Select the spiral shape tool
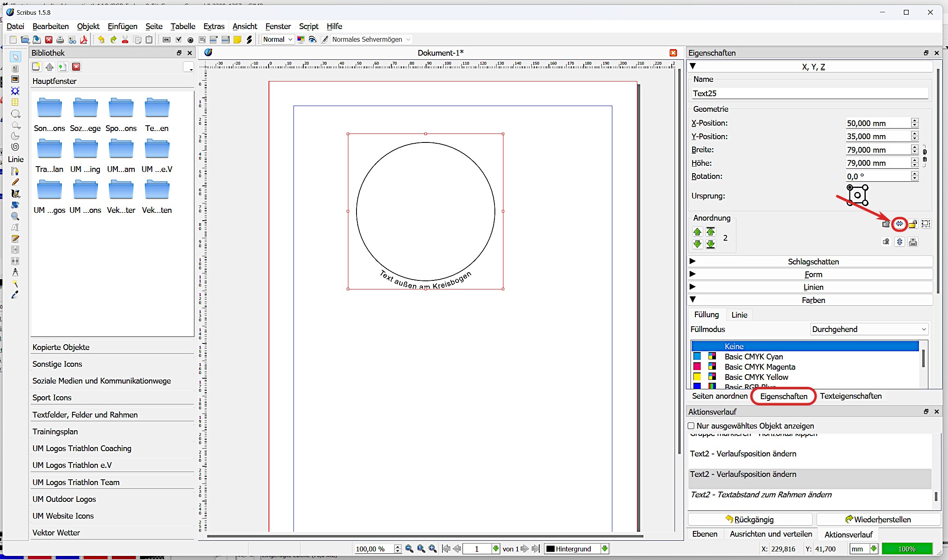Viewport: 948px width, 560px height. pos(15,147)
